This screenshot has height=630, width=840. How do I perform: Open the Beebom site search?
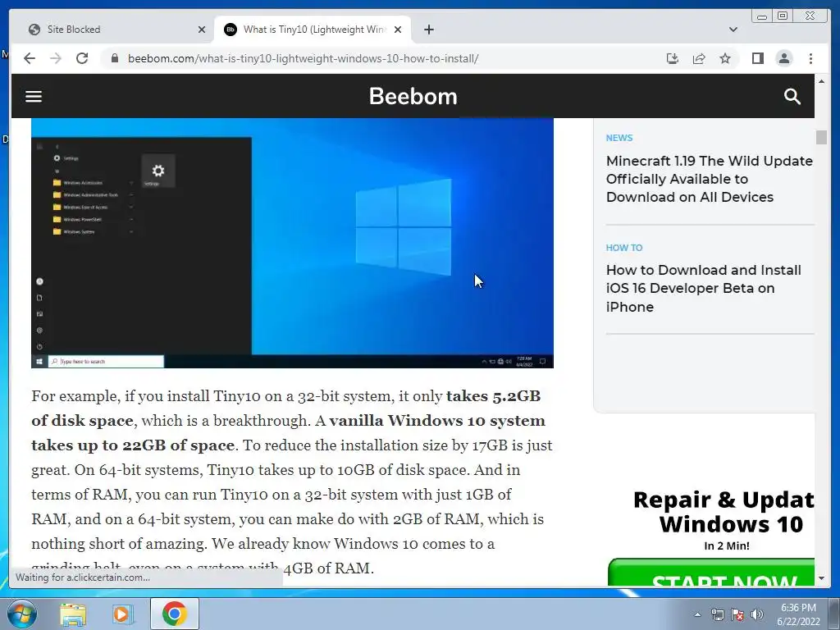coord(792,97)
